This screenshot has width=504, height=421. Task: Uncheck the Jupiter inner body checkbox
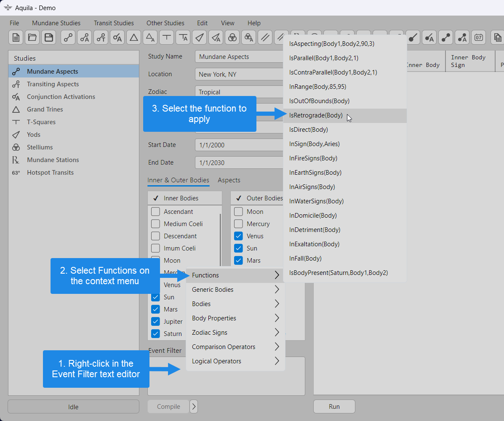(x=155, y=322)
